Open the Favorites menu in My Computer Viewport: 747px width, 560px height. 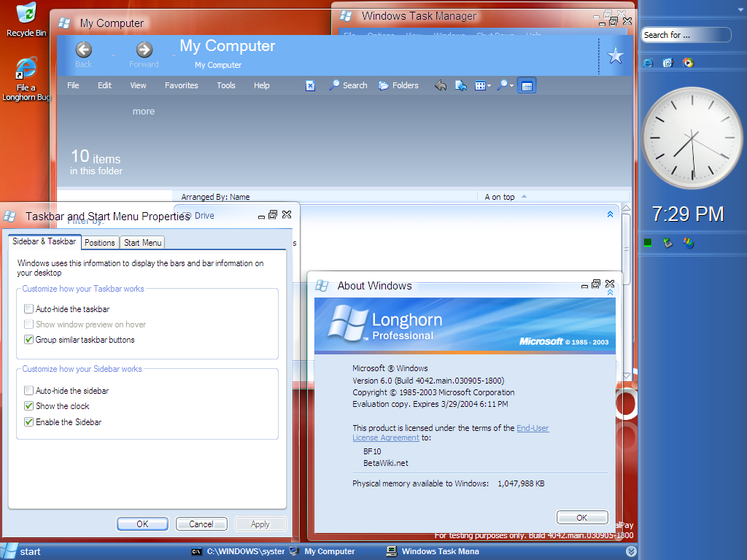click(182, 86)
